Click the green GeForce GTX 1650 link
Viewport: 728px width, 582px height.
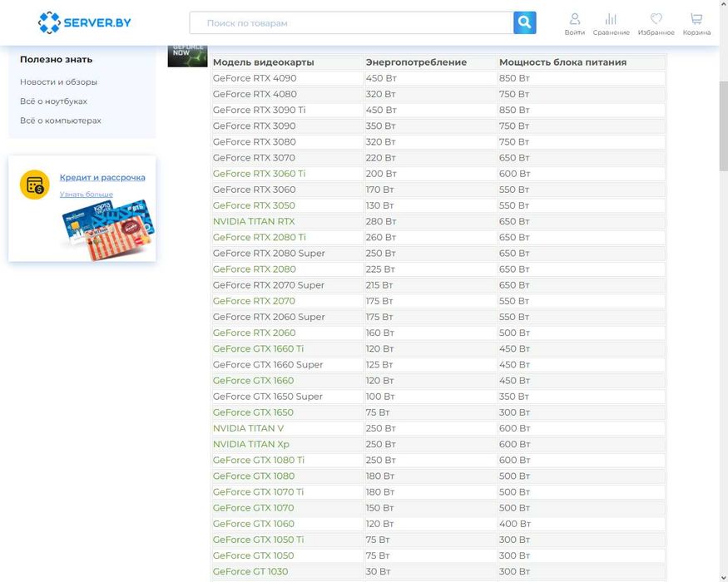253,412
